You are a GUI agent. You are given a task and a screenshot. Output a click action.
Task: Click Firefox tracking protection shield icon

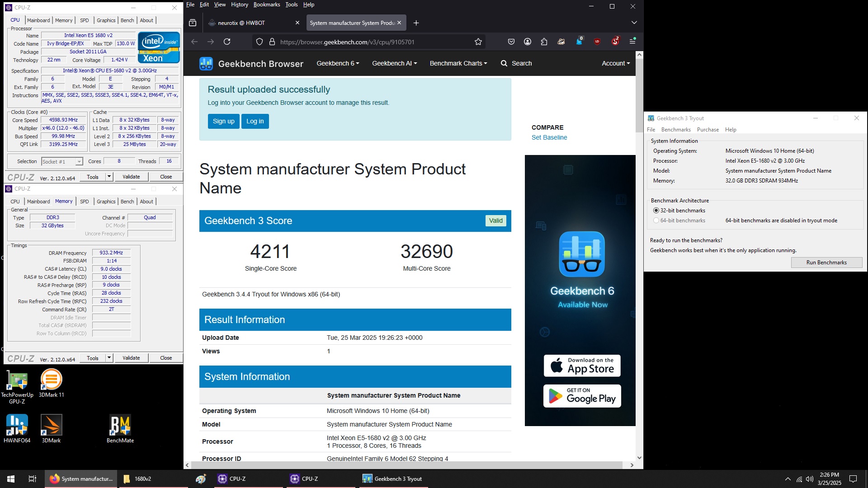click(259, 42)
